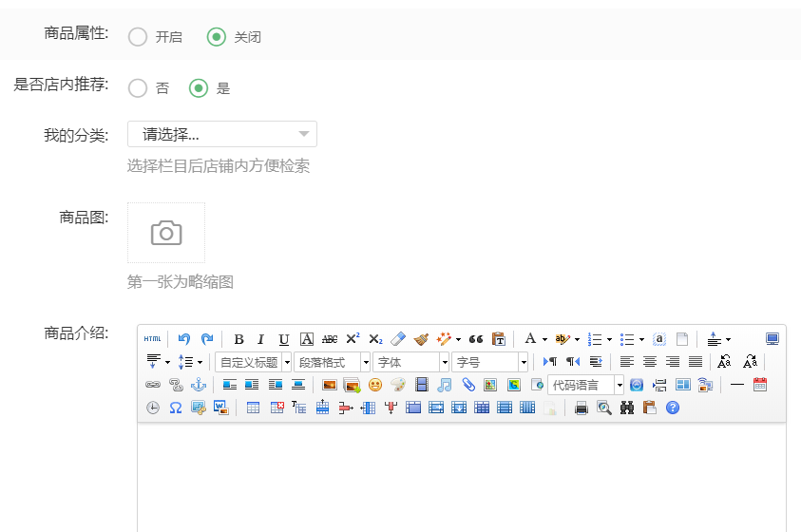Insert an emoticon with the smiley icon
Viewport: 801px width, 532px height.
pyautogui.click(x=375, y=385)
